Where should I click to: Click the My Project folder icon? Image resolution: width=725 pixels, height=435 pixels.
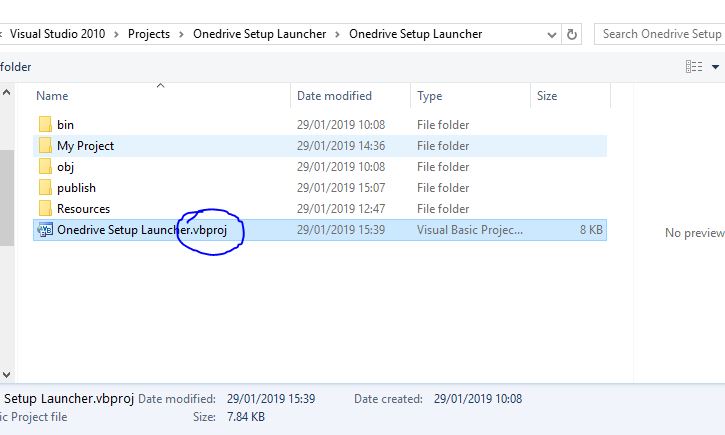coord(45,146)
